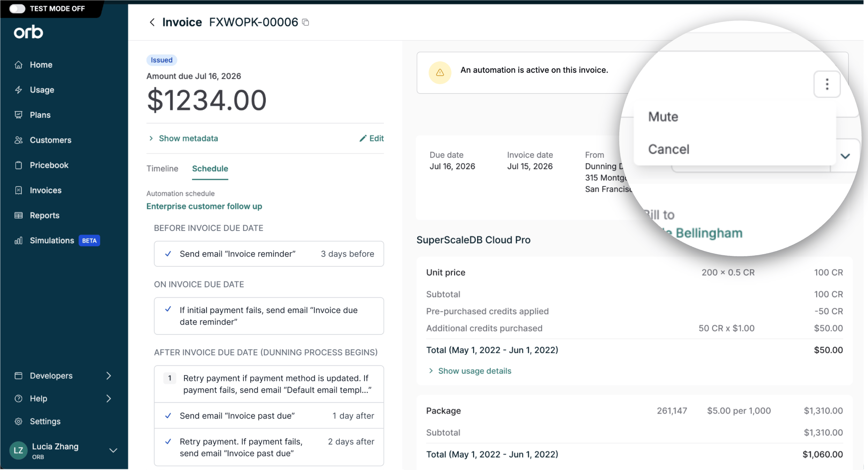Click the Help question mark icon
Viewport: 868px width, 470px height.
18,398
